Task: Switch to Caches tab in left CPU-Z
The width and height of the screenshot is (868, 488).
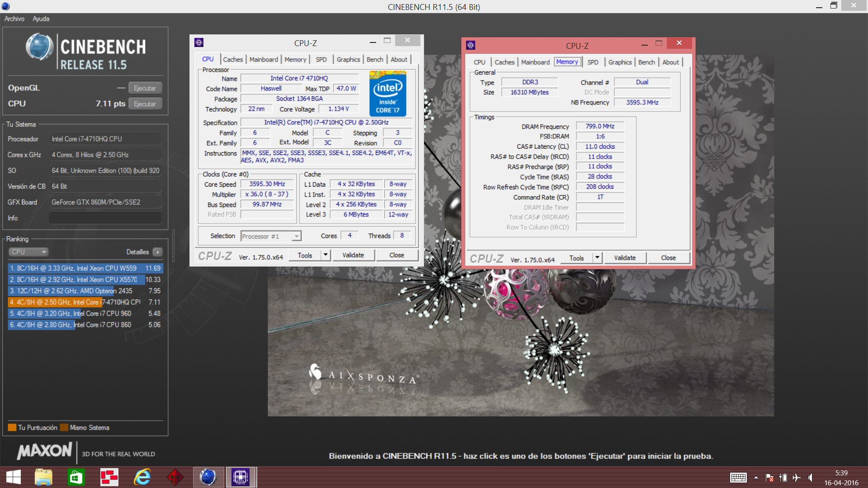Action: tap(233, 59)
